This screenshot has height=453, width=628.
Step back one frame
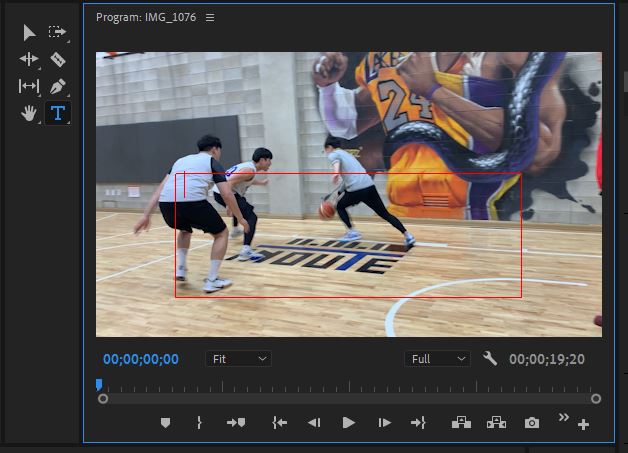(314, 423)
